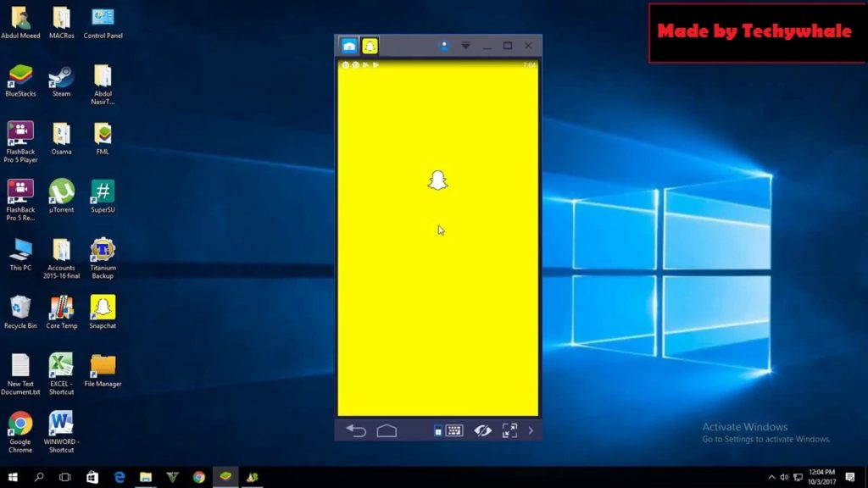Open the BlueStacks title bar dropdown menu

(465, 46)
